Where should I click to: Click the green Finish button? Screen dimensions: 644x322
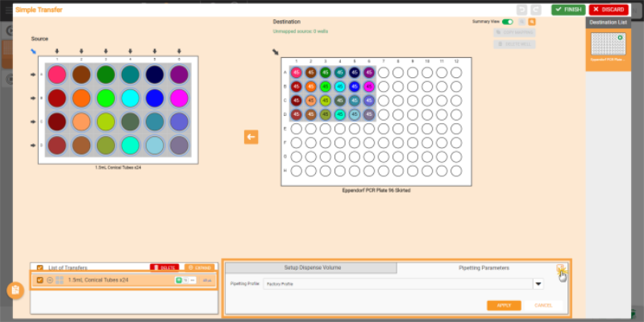(568, 10)
